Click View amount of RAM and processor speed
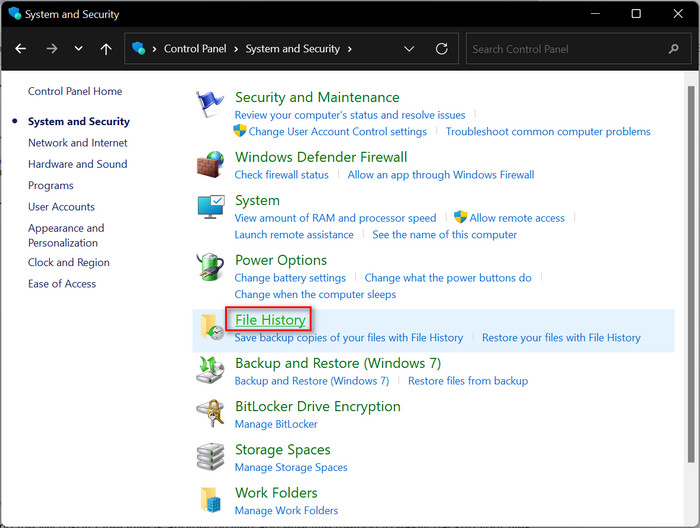700x528 pixels. pos(335,218)
